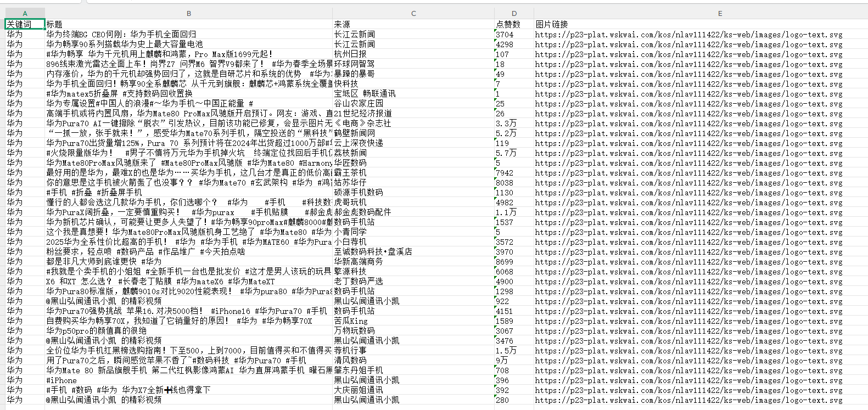Select source cell 21世纪经济报道
The height and width of the screenshot is (410, 868).
[413, 113]
